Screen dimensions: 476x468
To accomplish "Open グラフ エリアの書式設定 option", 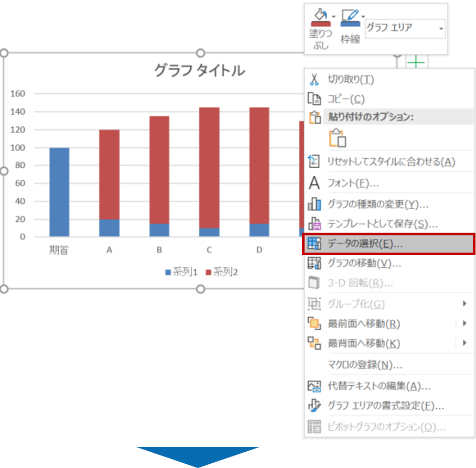I will click(x=385, y=405).
